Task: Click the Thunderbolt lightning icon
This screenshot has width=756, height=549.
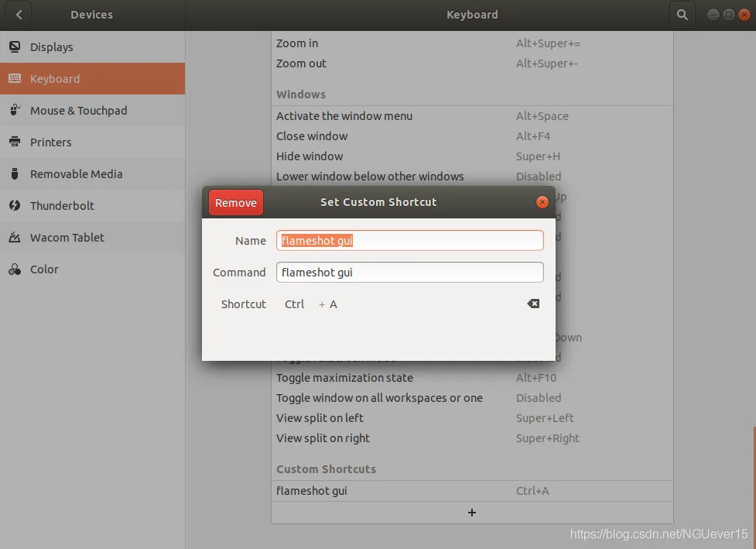Action: tap(15, 205)
